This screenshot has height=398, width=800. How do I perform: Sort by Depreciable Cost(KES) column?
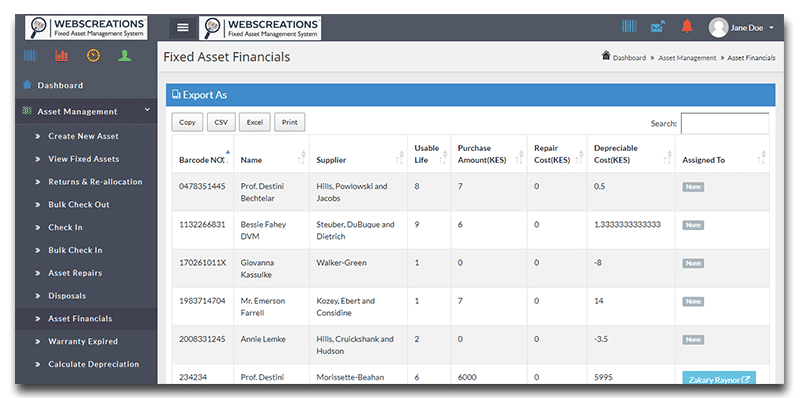tap(631, 154)
